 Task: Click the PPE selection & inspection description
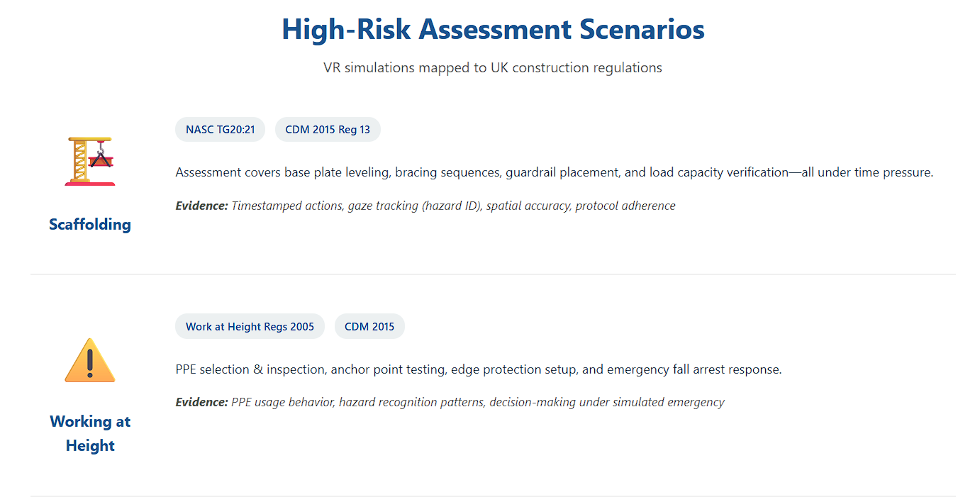click(478, 369)
